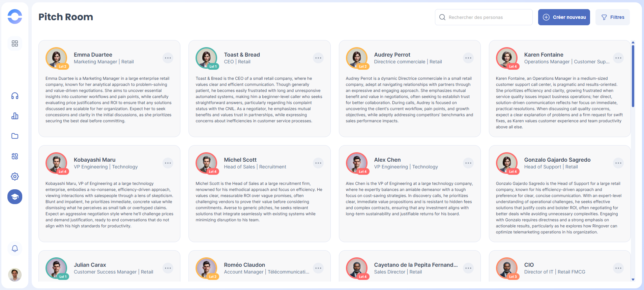Select Michel Scott's avatar picture

coord(206,163)
